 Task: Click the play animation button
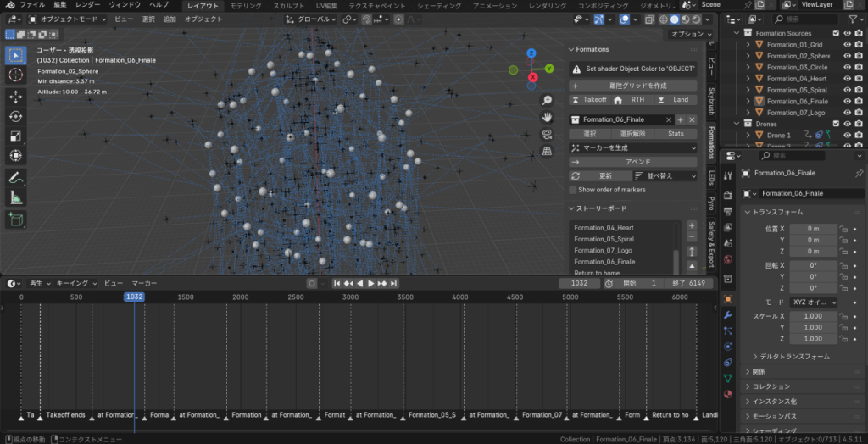point(371,284)
